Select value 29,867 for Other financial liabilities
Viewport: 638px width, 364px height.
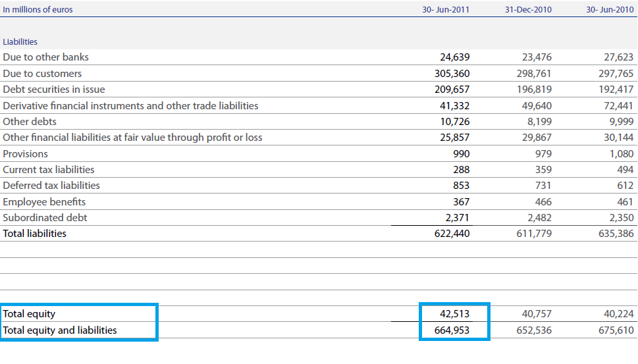click(537, 138)
